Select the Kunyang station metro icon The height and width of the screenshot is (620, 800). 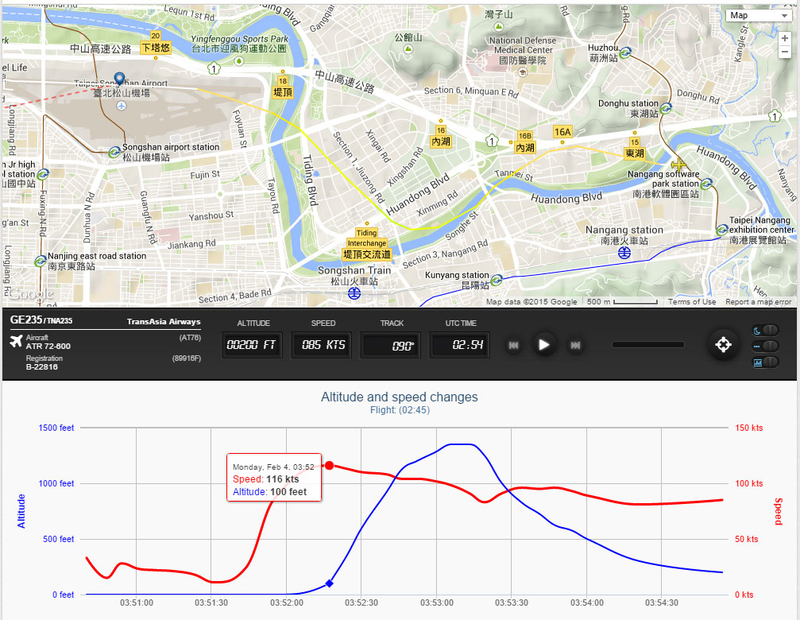click(496, 280)
